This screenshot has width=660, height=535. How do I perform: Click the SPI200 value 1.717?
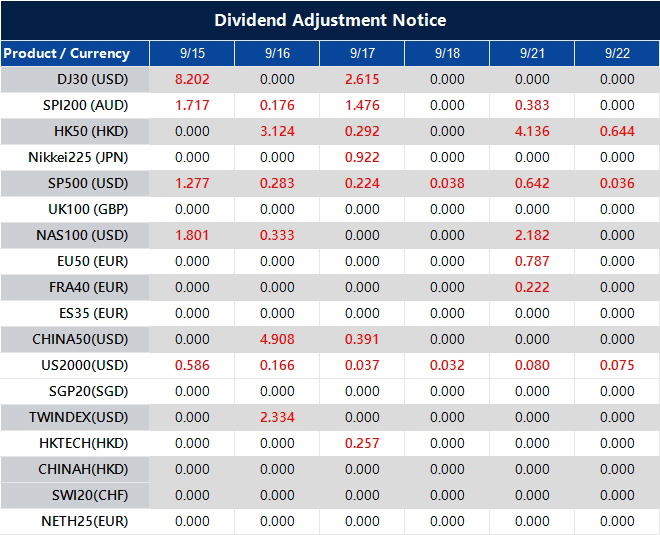tap(192, 105)
